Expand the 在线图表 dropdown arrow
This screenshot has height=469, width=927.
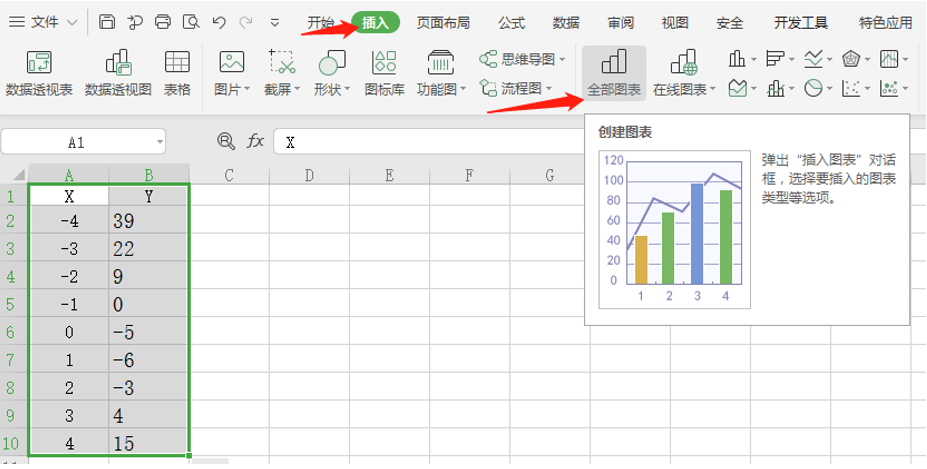click(x=712, y=90)
